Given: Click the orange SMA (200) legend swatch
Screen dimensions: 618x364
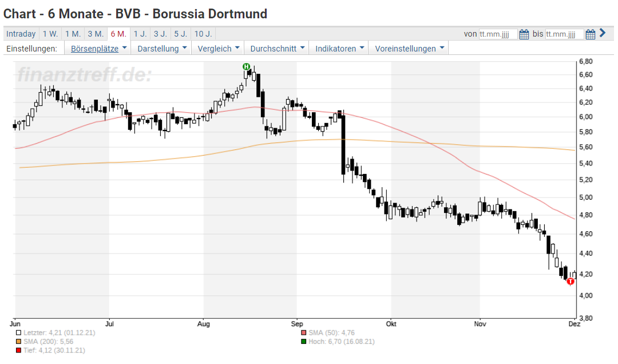Looking at the screenshot, I should [x=18, y=342].
